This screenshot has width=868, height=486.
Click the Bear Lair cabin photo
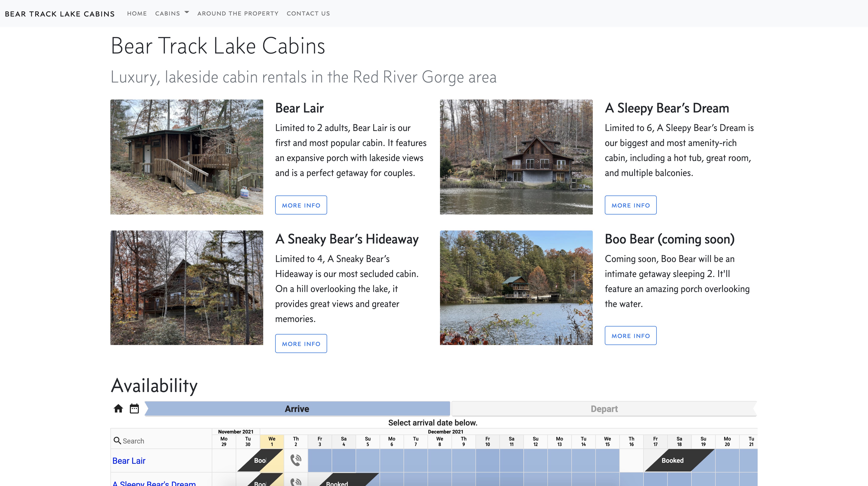coord(186,157)
